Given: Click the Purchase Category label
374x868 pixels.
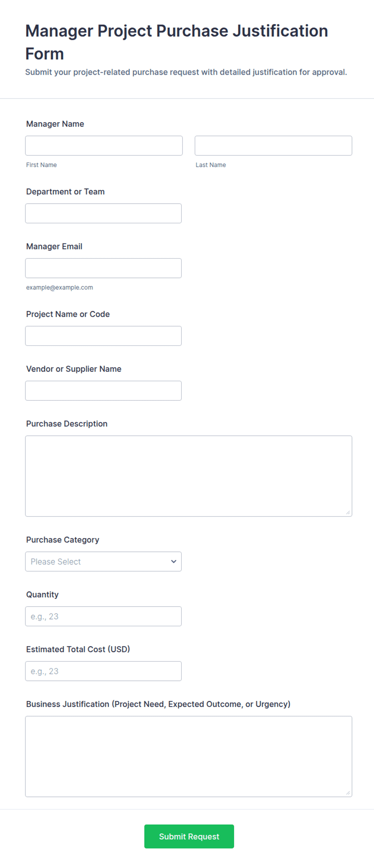Looking at the screenshot, I should point(62,539).
